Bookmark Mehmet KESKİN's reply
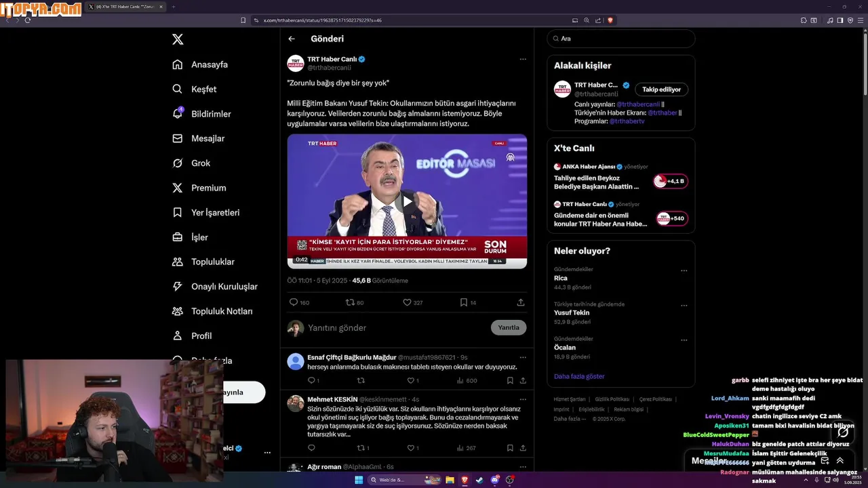Screen dimensions: 868x488 click(x=510, y=448)
